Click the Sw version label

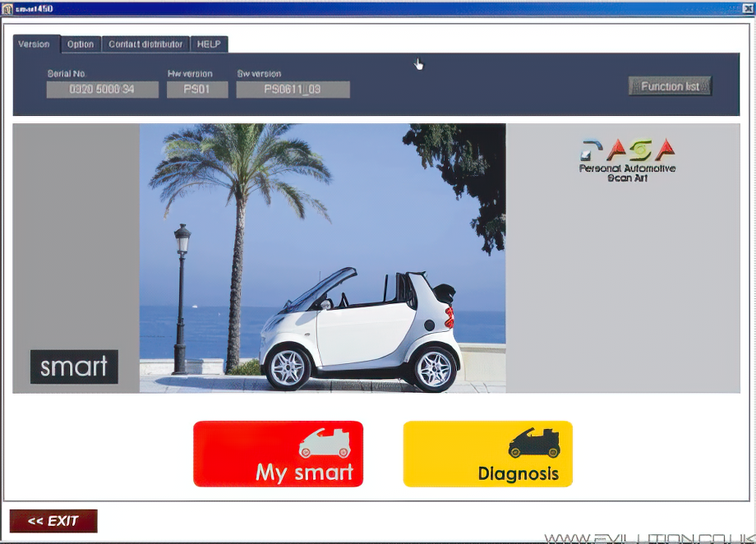click(x=259, y=73)
